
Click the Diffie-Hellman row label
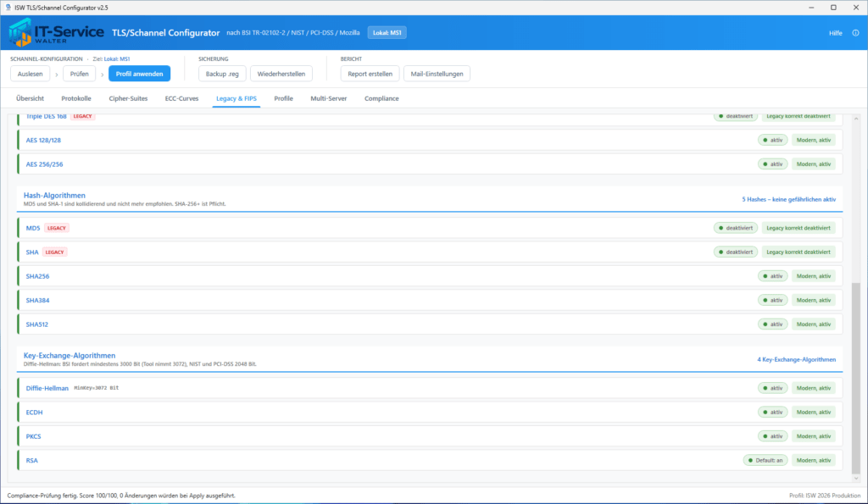[x=47, y=388]
